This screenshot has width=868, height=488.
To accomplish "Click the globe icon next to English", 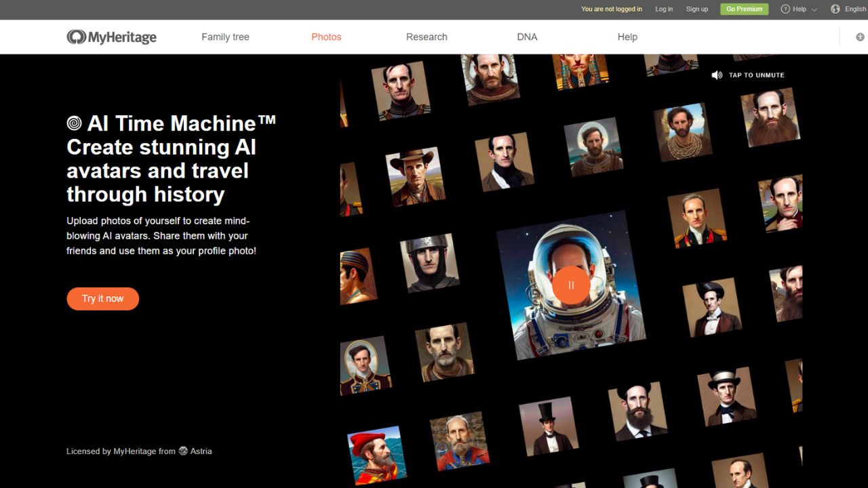I will click(834, 9).
